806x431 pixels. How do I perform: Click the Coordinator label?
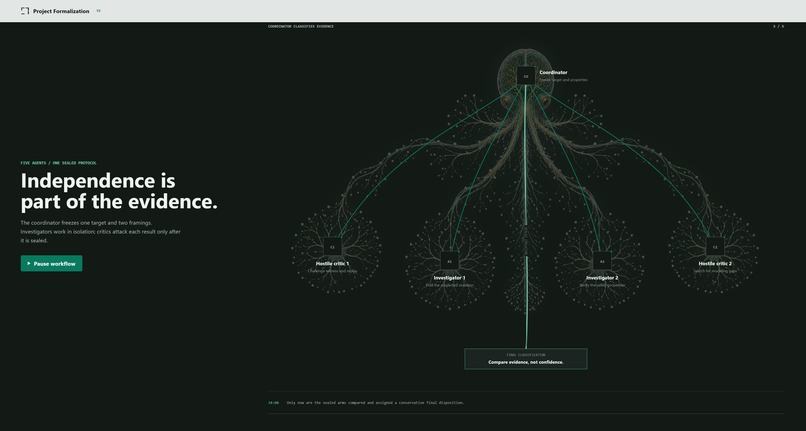[x=554, y=73]
